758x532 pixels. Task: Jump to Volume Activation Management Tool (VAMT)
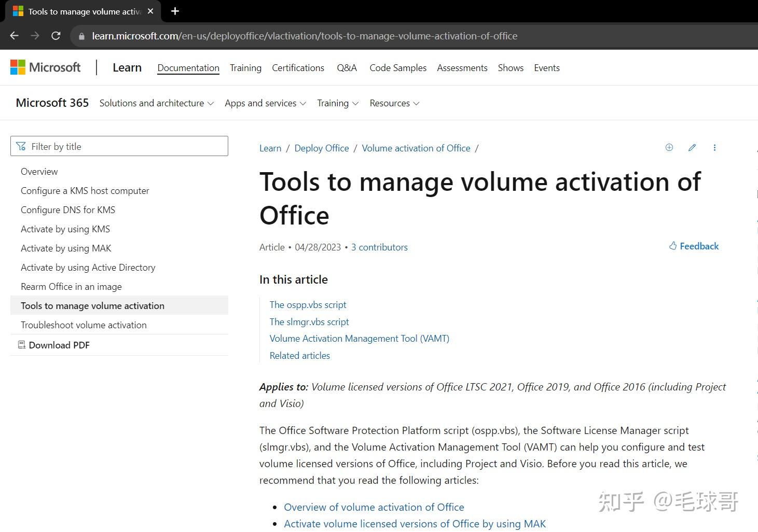click(x=360, y=339)
